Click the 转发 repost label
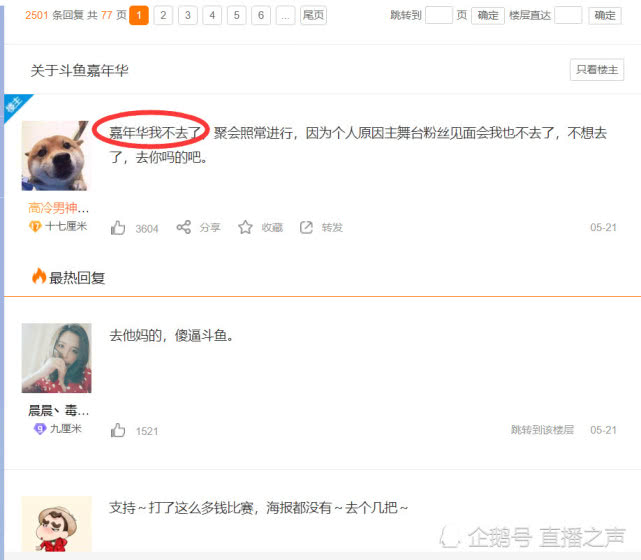Image resolution: width=641 pixels, height=560 pixels. (332, 227)
